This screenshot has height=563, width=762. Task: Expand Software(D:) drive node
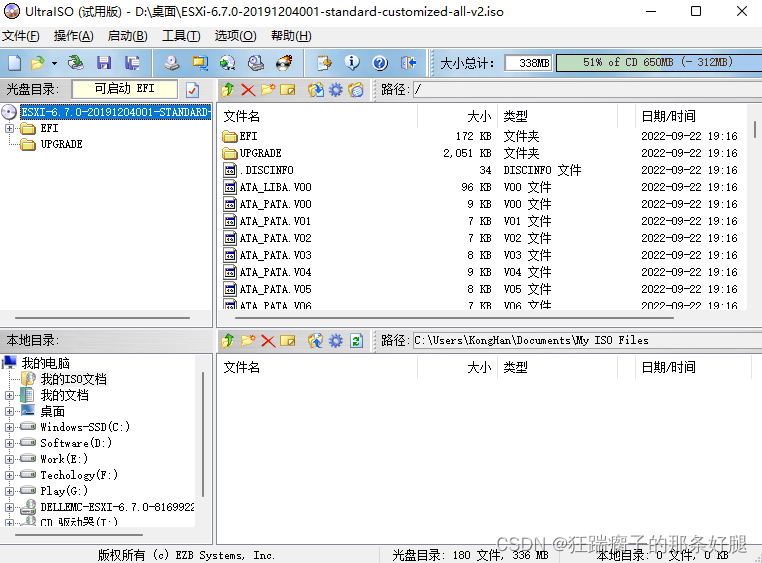[9, 443]
